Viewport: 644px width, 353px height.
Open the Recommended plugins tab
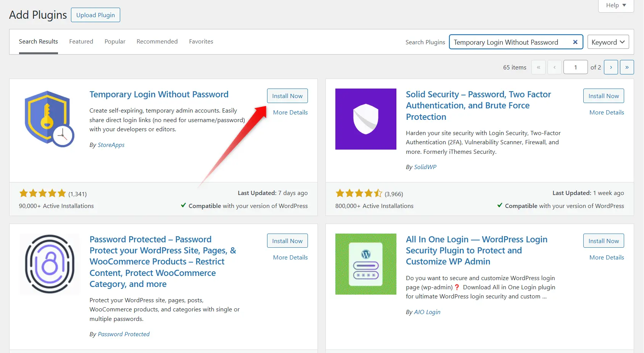pos(157,42)
